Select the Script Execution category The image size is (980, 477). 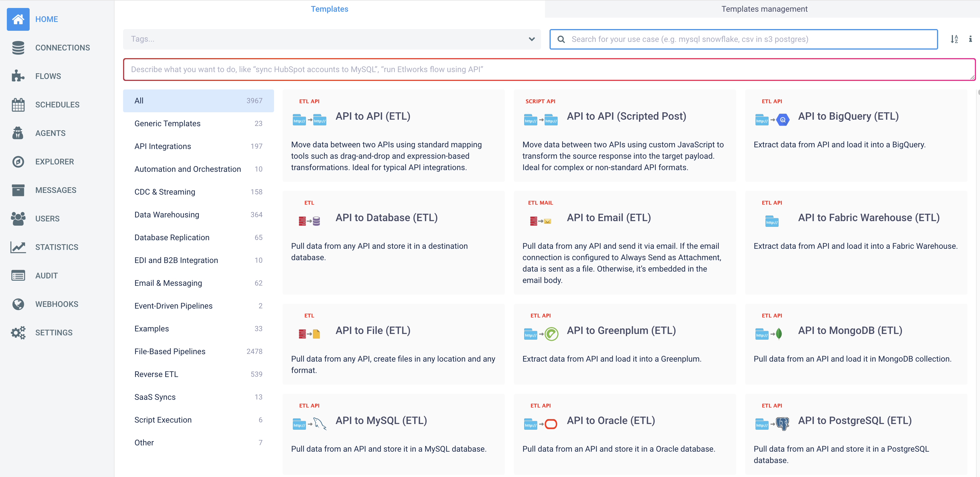click(x=198, y=420)
